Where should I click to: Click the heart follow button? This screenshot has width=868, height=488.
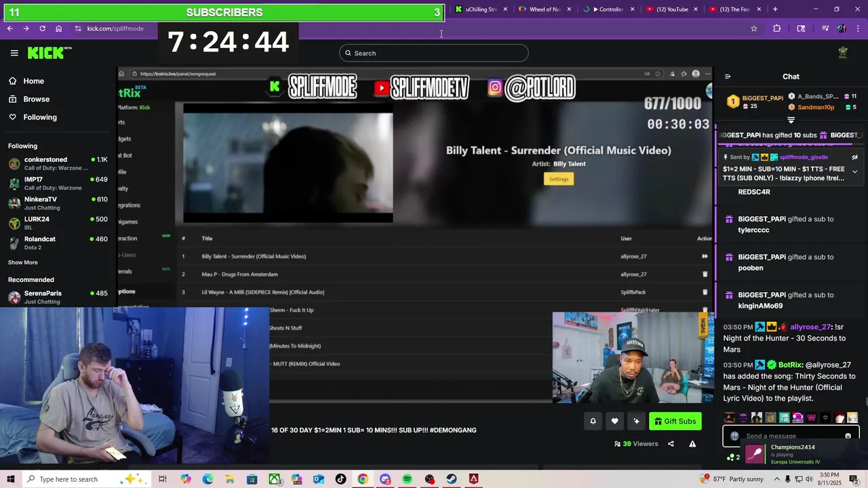click(614, 421)
